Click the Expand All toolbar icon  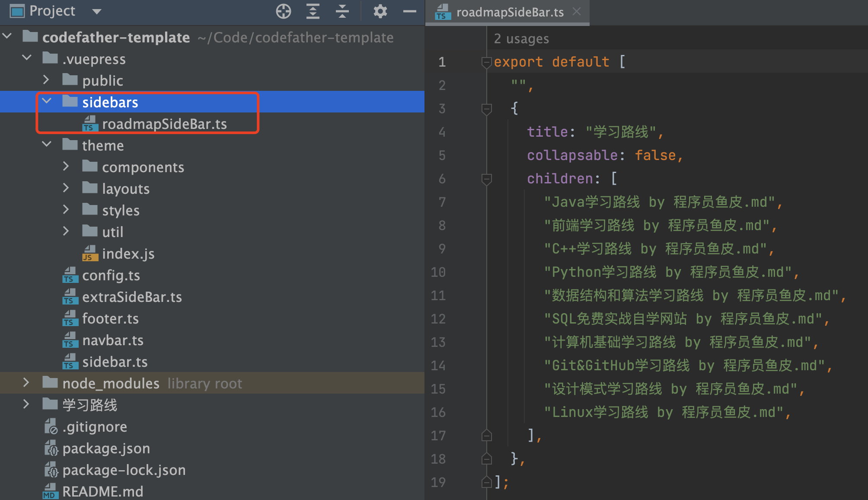click(313, 11)
